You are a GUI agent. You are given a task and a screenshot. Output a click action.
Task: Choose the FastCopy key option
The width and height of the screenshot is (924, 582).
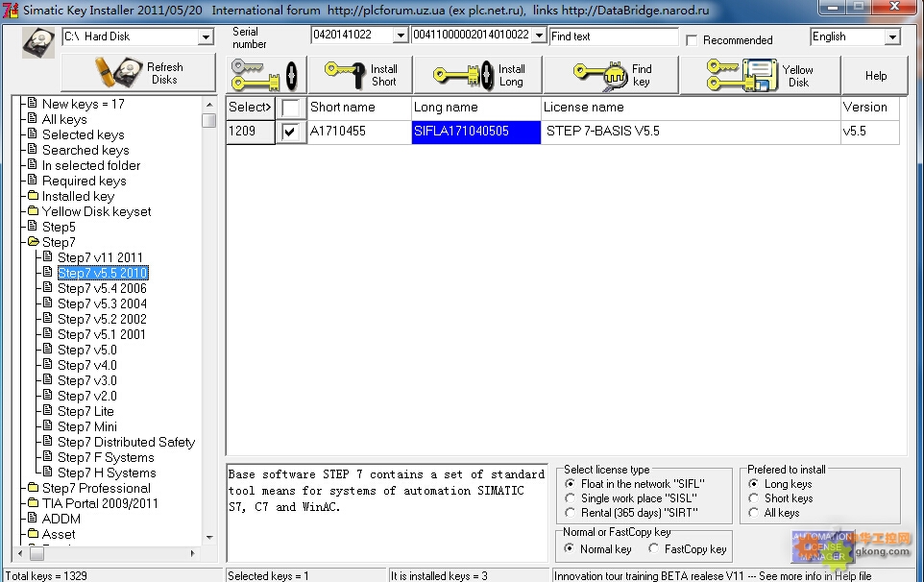pos(653,548)
